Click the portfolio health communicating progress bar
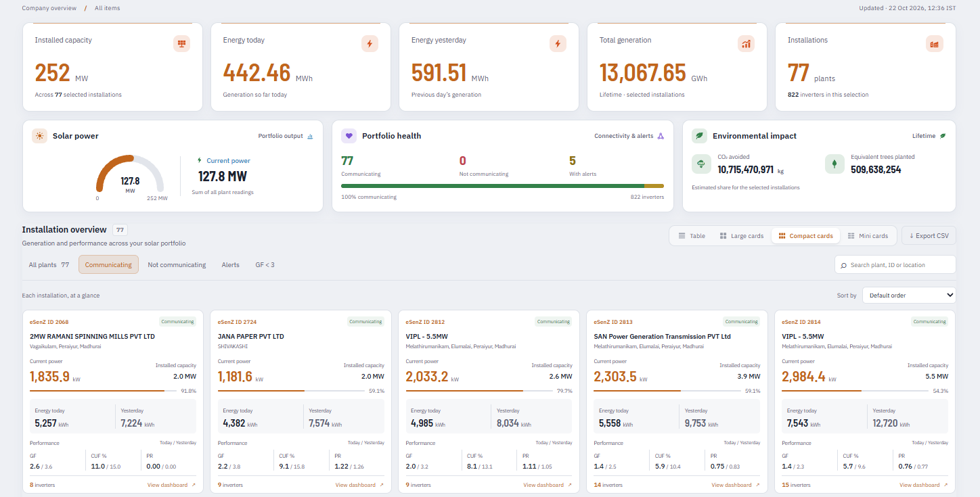This screenshot has height=497, width=980. tap(502, 186)
